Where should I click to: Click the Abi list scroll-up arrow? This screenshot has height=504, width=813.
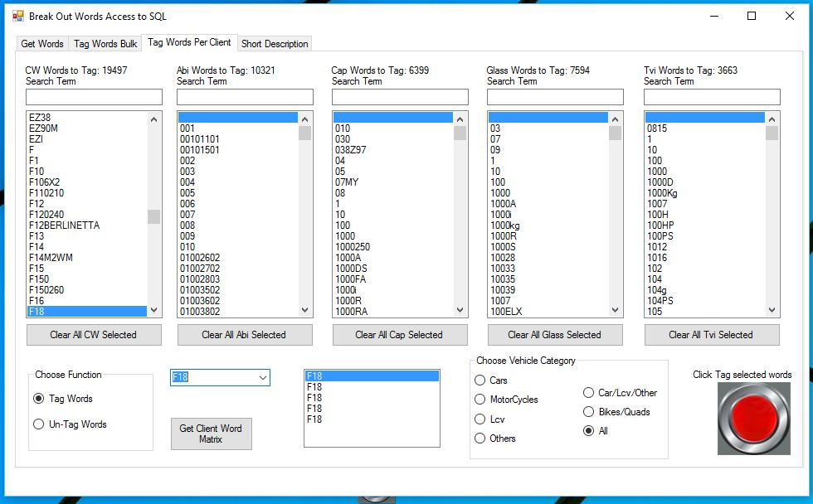click(x=305, y=119)
